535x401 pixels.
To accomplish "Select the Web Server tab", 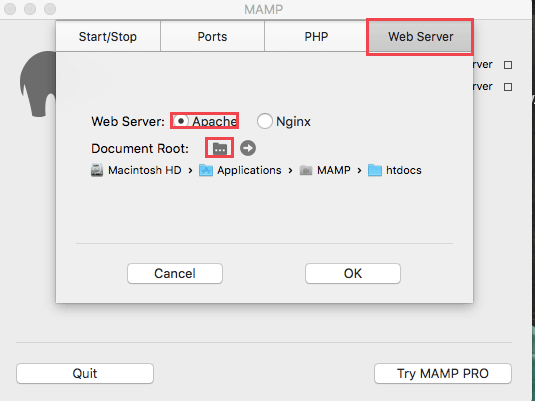I will [x=420, y=37].
